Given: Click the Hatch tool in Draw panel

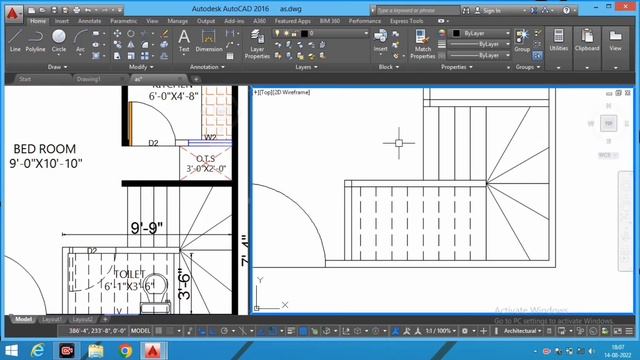Looking at the screenshot, I should pyautogui.click(x=96, y=56).
